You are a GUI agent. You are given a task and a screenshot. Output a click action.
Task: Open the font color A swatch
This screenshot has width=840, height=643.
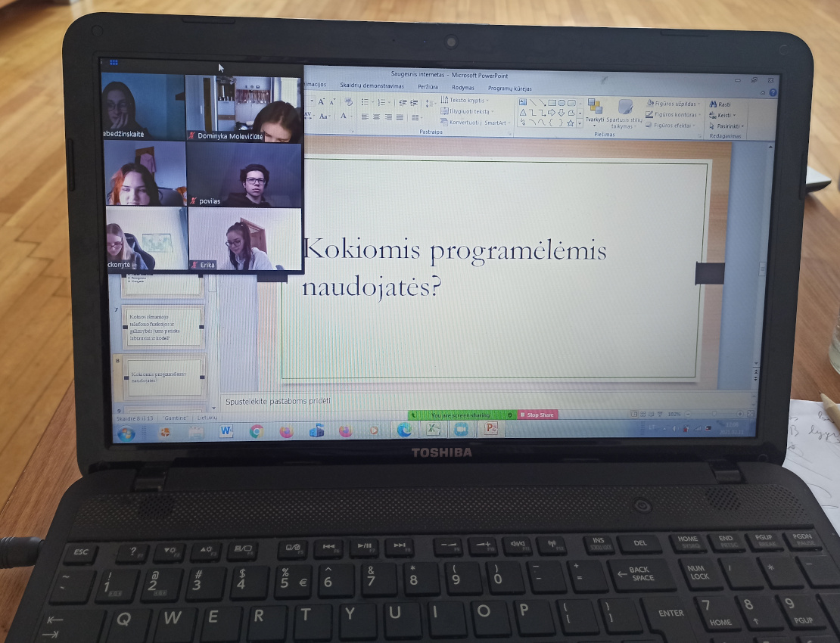pos(344,116)
